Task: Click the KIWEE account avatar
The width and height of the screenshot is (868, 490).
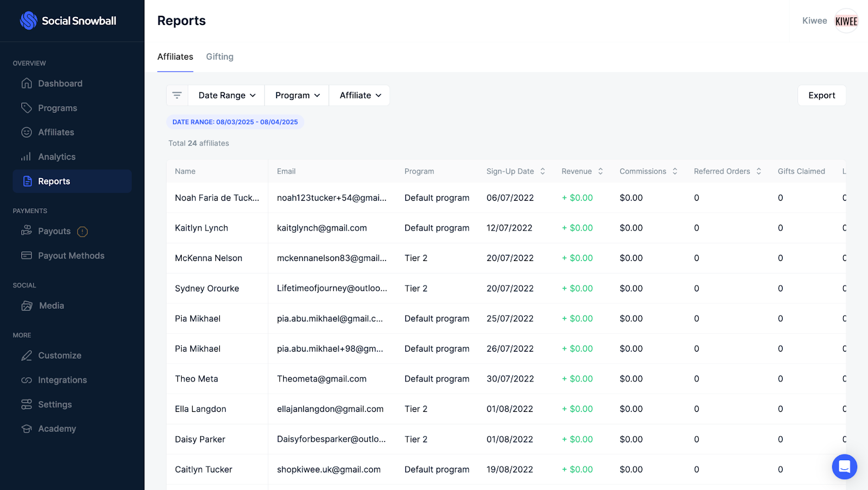Action: coord(846,21)
